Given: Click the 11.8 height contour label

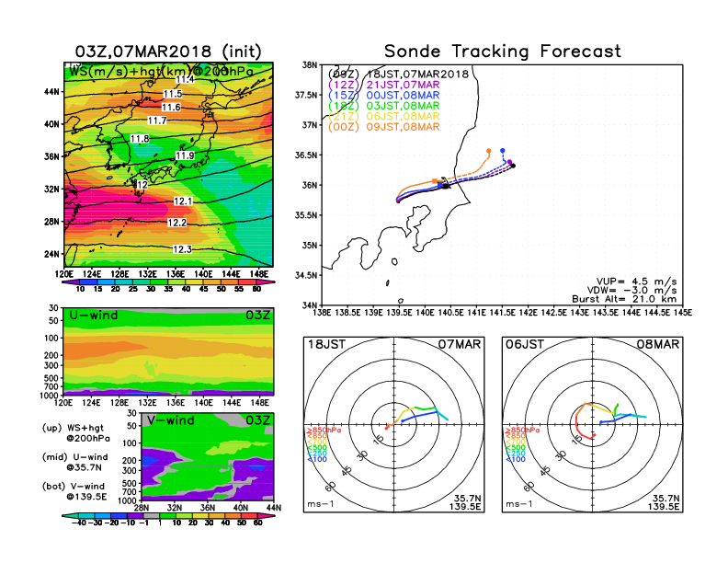Looking at the screenshot, I should coord(140,139).
